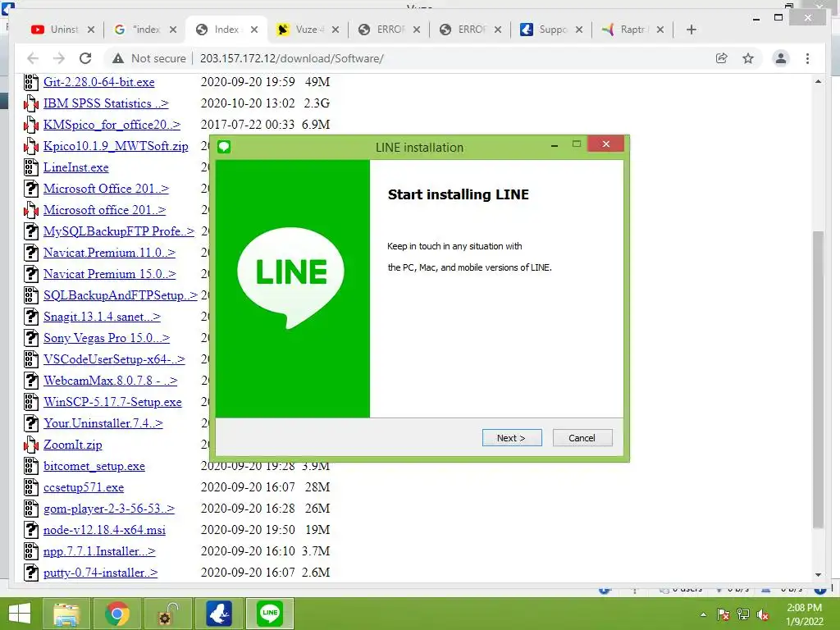Download LineInst.exe
Viewport: 840px width, 630px height.
click(x=75, y=167)
